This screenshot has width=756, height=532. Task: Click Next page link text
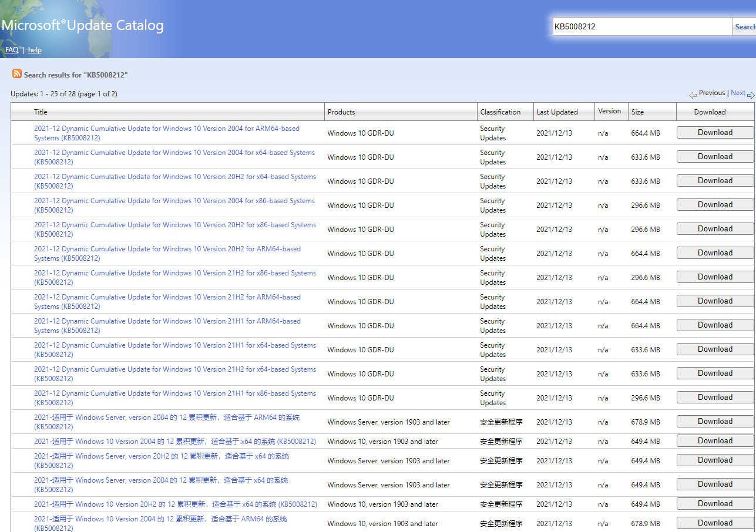tap(738, 93)
